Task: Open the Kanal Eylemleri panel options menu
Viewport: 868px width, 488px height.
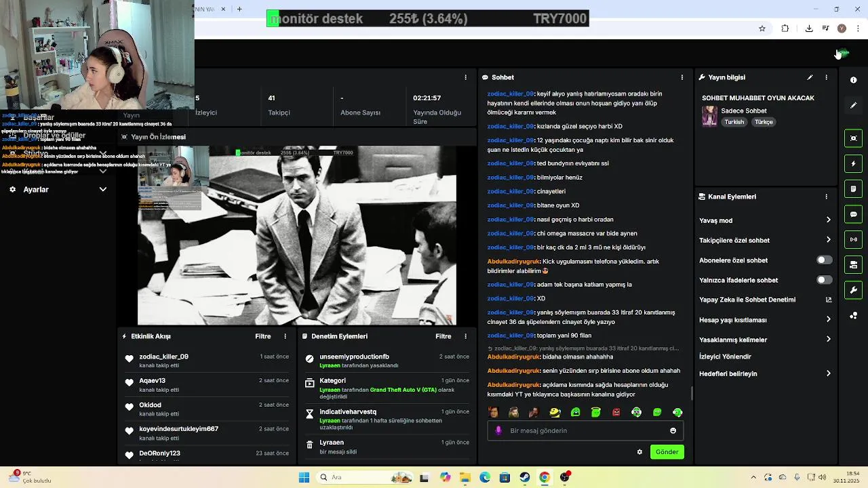Action: click(x=826, y=197)
